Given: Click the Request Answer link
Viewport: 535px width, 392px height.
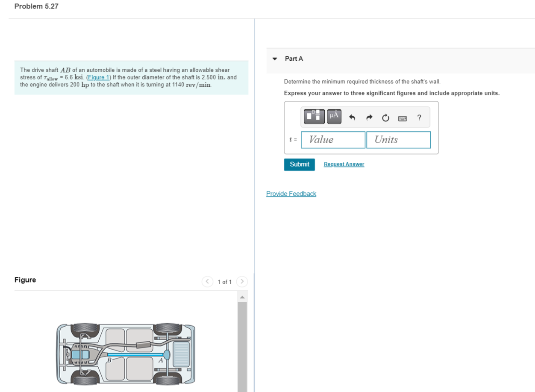Looking at the screenshot, I should 344,165.
